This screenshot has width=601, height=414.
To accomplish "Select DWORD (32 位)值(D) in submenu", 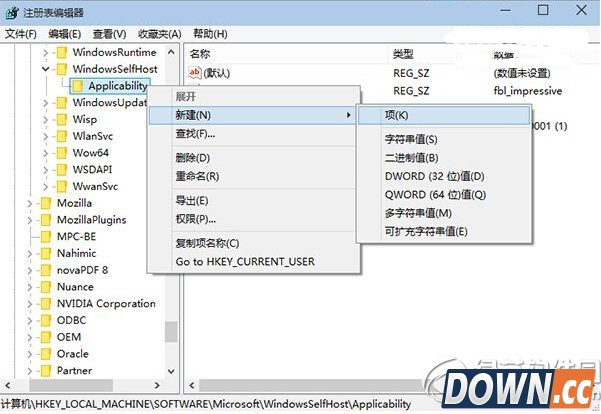I will click(x=444, y=176).
